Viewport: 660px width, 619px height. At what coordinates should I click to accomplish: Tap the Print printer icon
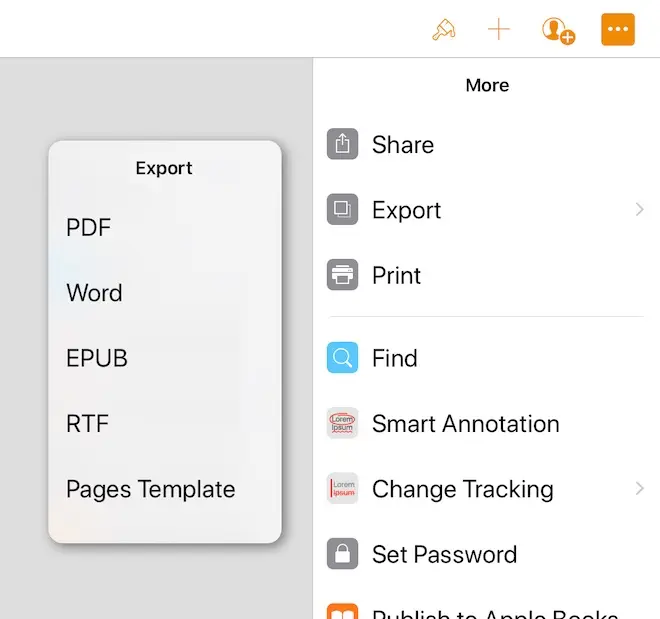pos(342,275)
